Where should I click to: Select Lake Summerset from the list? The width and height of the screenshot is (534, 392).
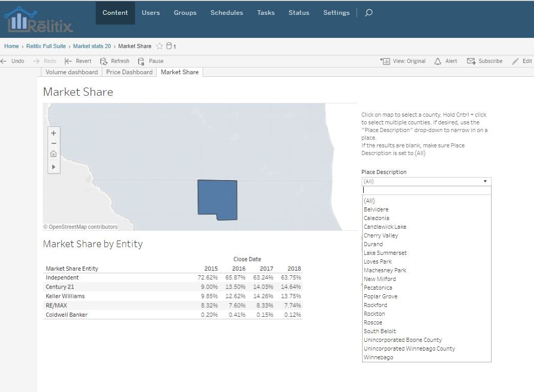pyautogui.click(x=385, y=253)
